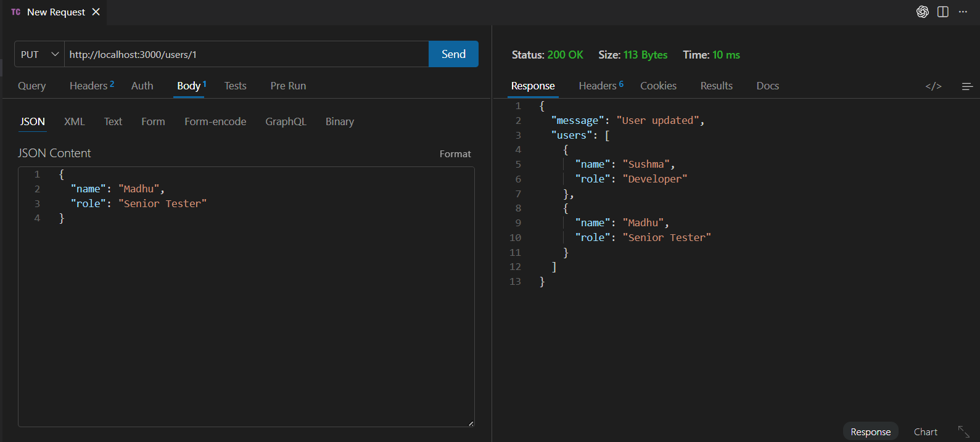
Task: Open the Results tab
Action: pyautogui.click(x=717, y=86)
